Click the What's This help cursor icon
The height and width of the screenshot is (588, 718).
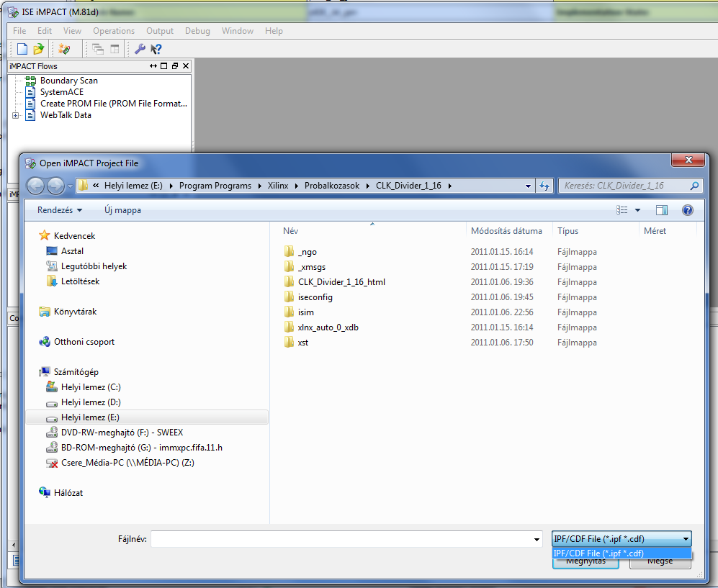(156, 48)
